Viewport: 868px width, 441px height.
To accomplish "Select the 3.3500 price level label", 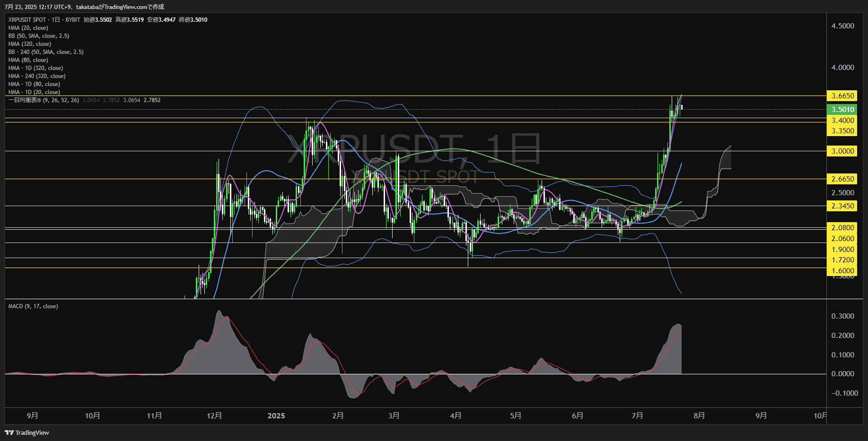I will [842, 131].
